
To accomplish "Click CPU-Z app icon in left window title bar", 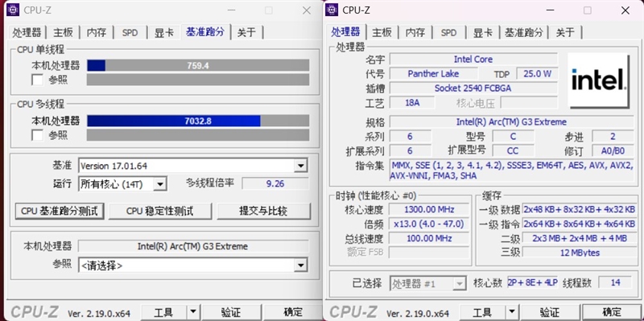I will point(13,10).
